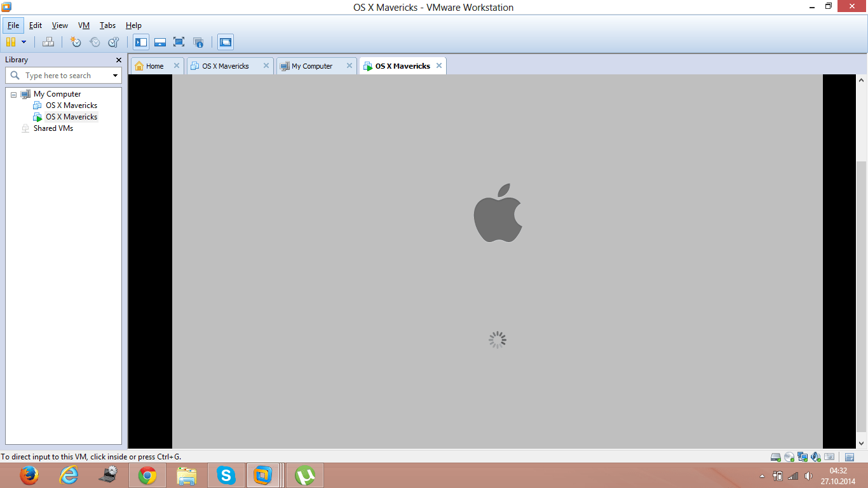868x488 pixels.
Task: Open the laptop-with-gear taskbar app
Action: [108, 475]
